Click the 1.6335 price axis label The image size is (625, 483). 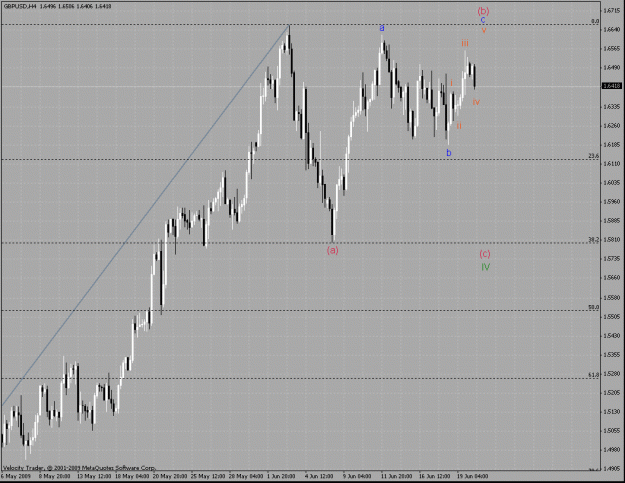[612, 106]
